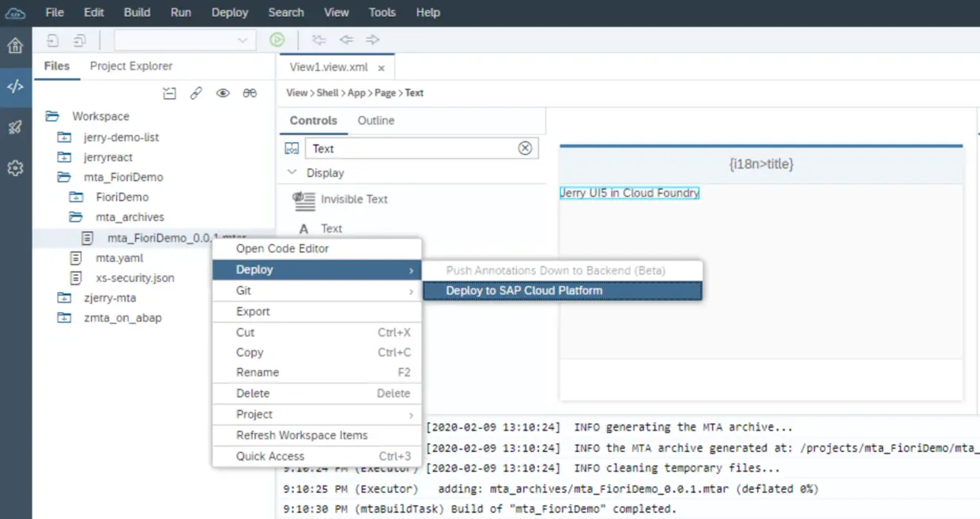Click the SAP cloud logo icon
980x519 pixels.
[15, 13]
